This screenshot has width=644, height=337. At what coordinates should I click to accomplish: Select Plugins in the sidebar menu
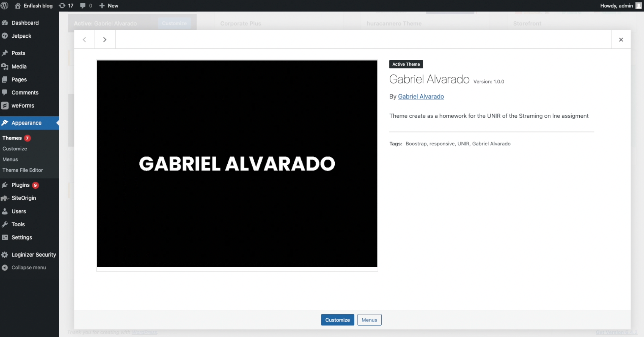tap(21, 185)
